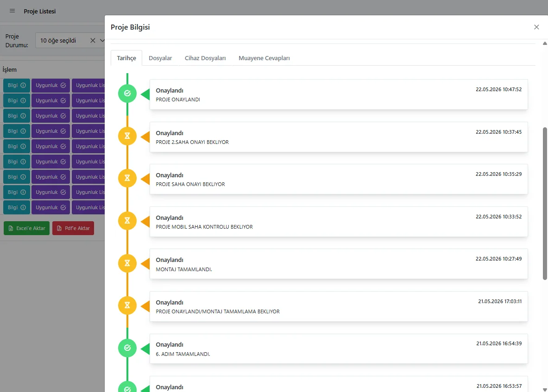Viewport: 548px width, 392px height.
Task: Select the hourglass icon for PROJE SAHA ONAYI BEKLIYOR
Action: [x=127, y=178]
